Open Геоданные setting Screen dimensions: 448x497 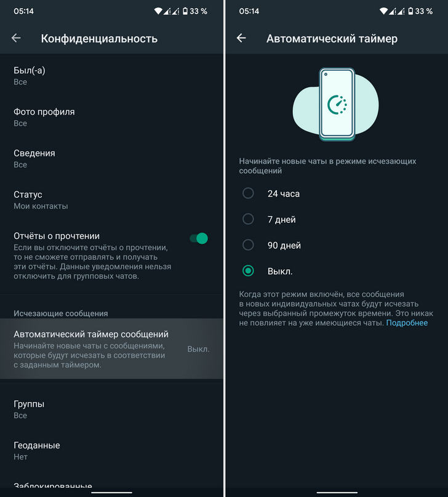(x=112, y=451)
